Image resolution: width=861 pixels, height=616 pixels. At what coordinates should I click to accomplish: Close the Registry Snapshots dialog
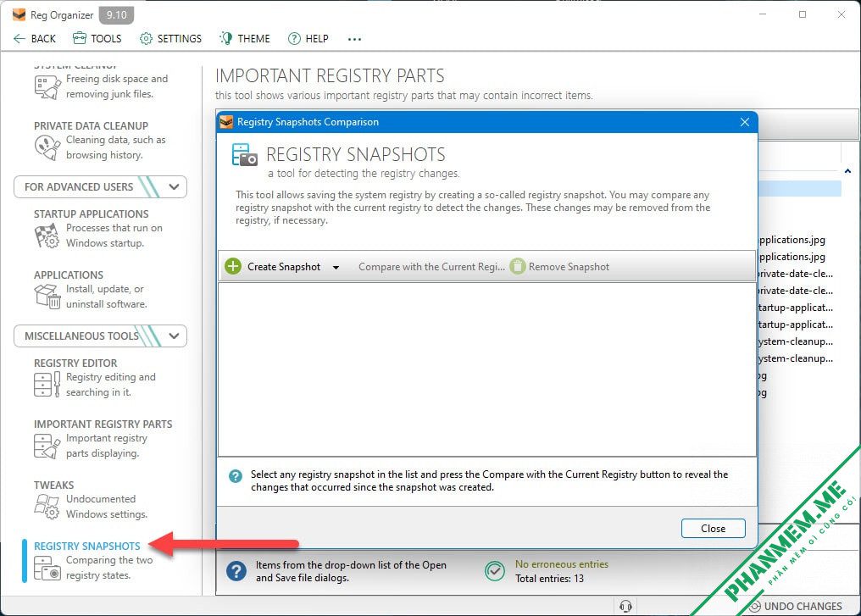coord(714,528)
